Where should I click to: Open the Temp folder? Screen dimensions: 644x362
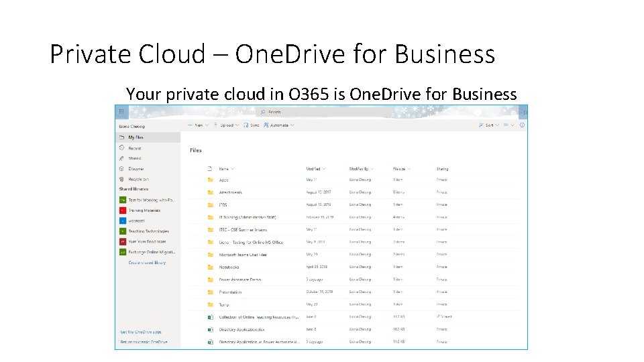coord(224,304)
